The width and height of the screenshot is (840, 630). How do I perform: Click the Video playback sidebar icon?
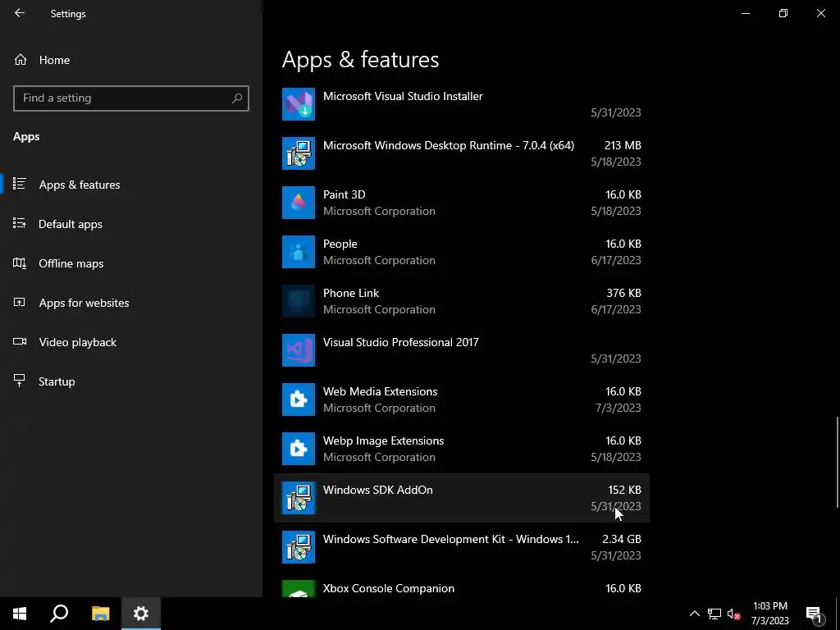(x=20, y=341)
